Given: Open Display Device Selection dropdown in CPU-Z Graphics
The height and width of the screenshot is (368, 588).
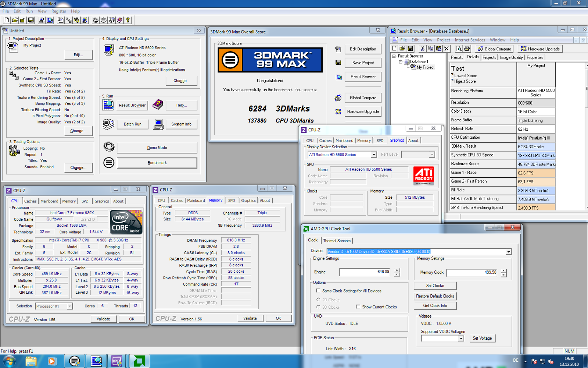Looking at the screenshot, I should [x=374, y=155].
